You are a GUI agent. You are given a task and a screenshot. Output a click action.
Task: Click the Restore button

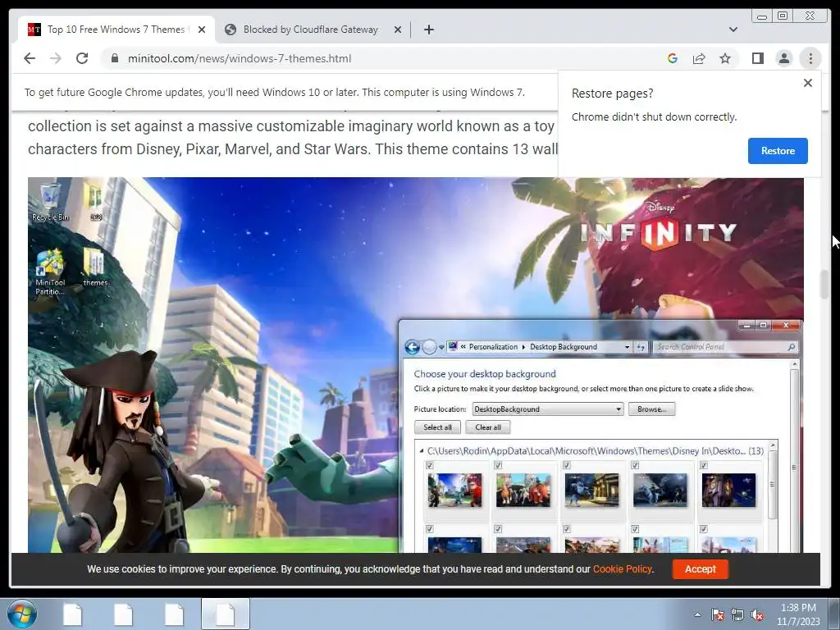coord(778,151)
